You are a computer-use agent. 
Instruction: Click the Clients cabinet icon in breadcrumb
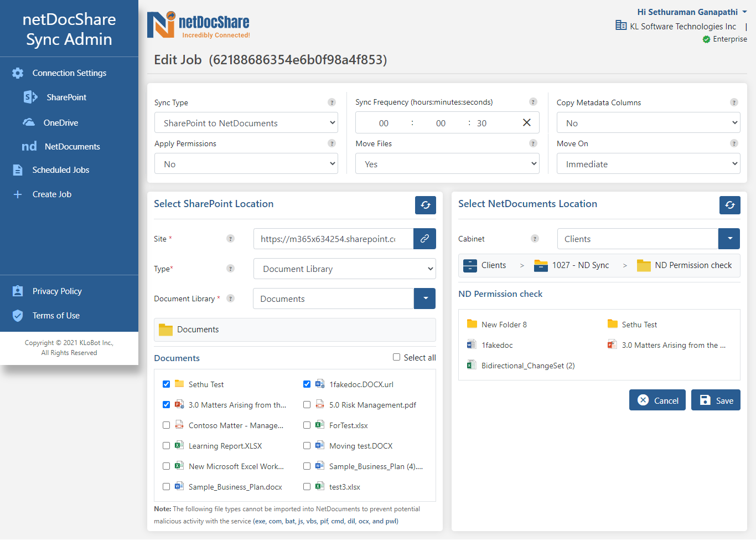470,265
